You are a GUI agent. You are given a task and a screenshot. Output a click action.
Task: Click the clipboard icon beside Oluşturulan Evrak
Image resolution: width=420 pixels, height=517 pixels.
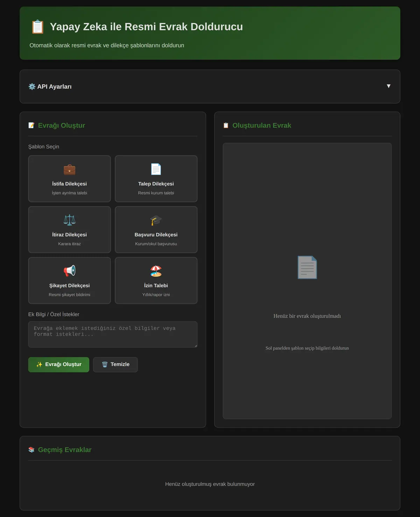pyautogui.click(x=226, y=125)
